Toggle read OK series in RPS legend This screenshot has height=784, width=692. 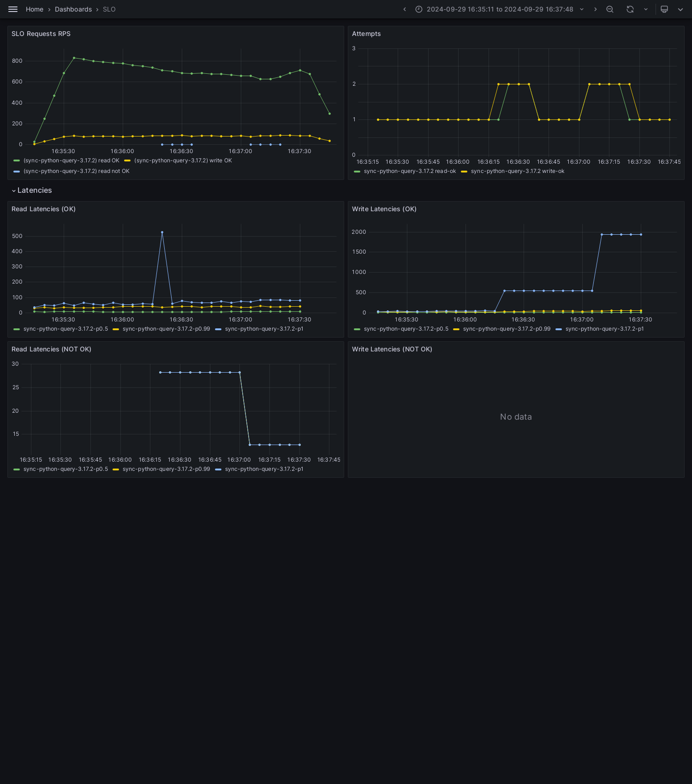coord(72,160)
